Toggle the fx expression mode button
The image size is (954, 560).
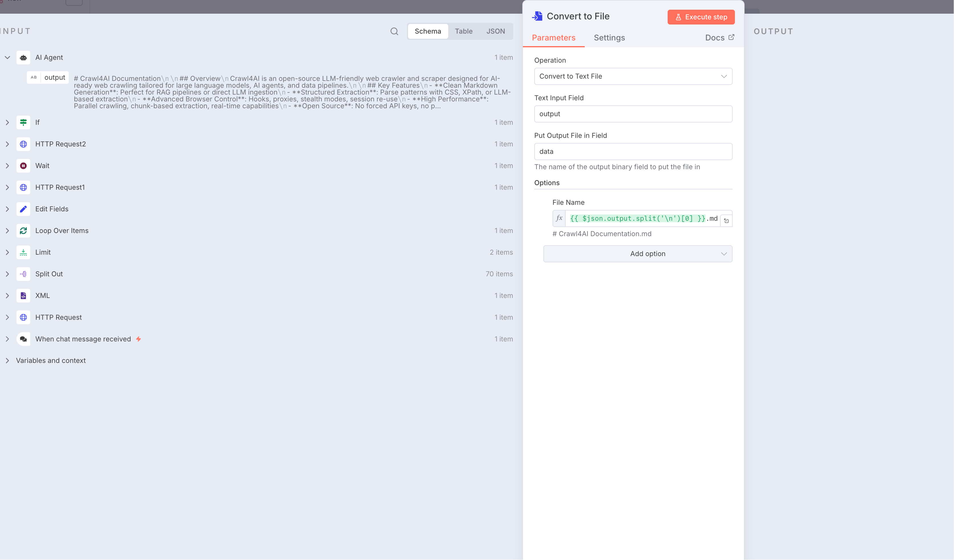point(559,218)
